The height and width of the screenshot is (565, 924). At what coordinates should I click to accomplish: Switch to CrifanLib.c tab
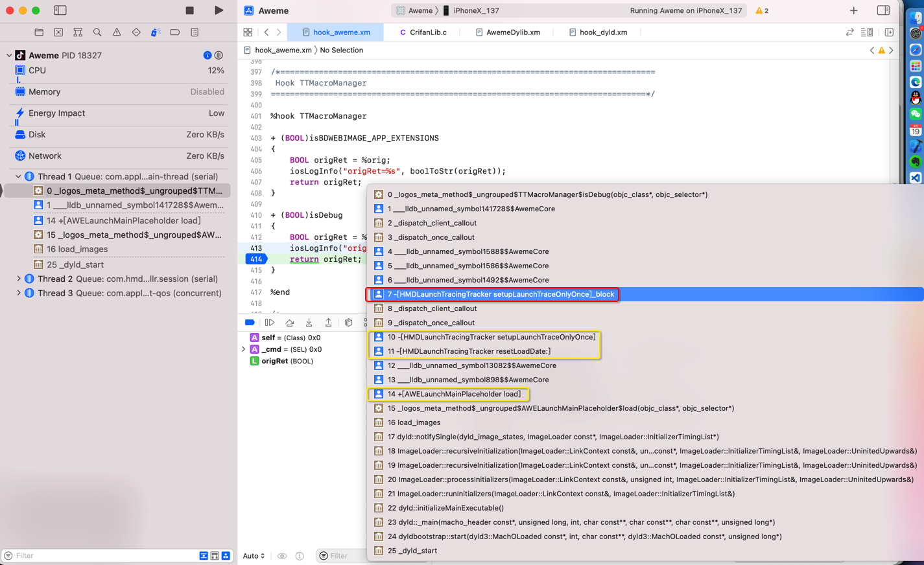423,32
